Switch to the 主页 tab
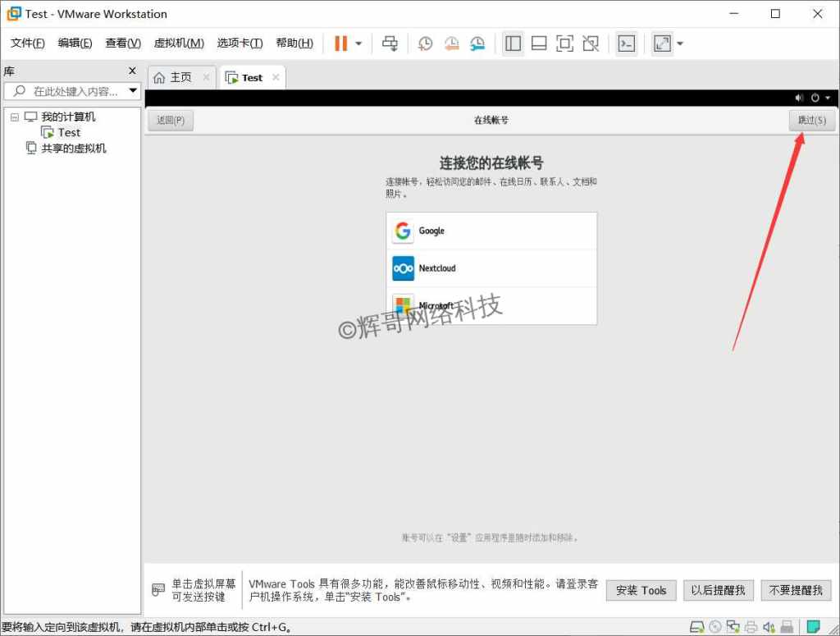840x636 pixels. click(180, 78)
